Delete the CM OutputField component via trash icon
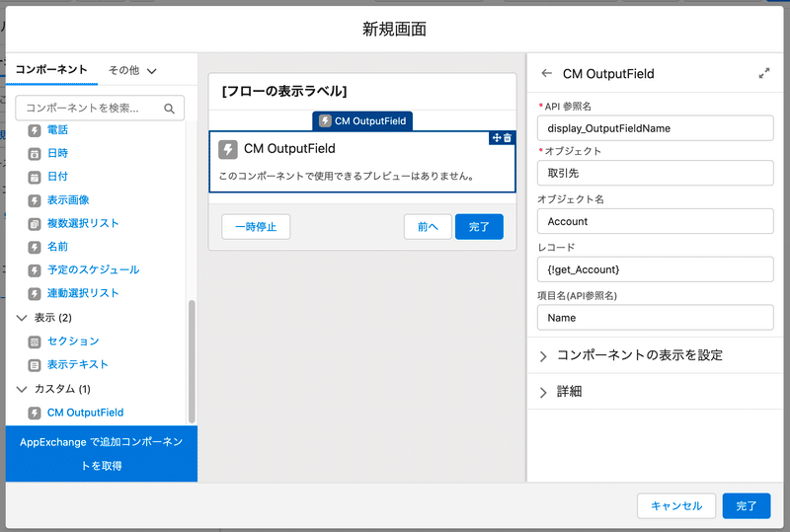 [x=508, y=138]
